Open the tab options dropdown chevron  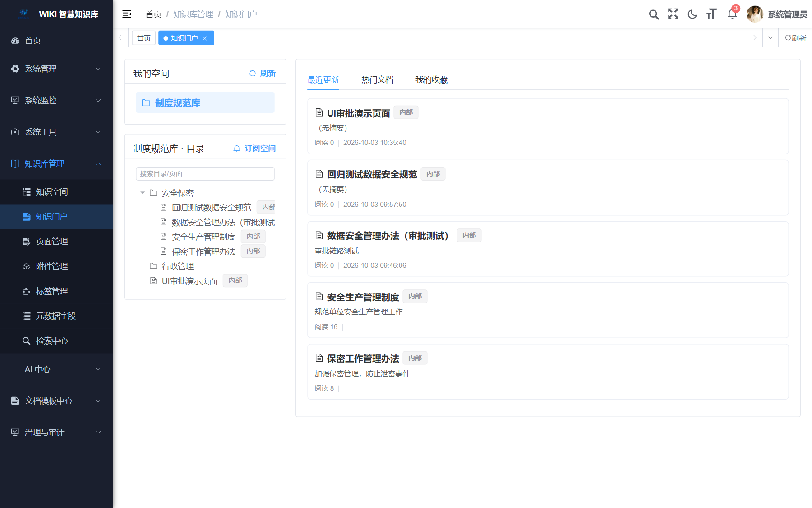tap(770, 38)
